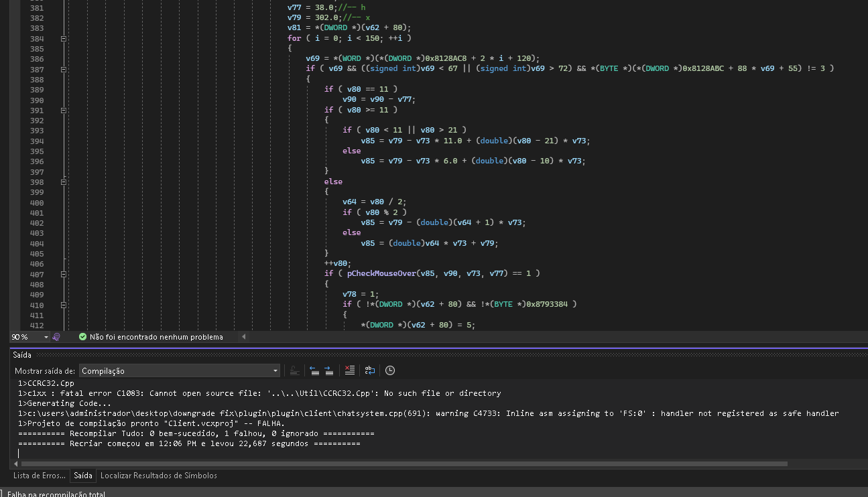Toggle timestamps clock icon in output toolbar

click(x=389, y=370)
